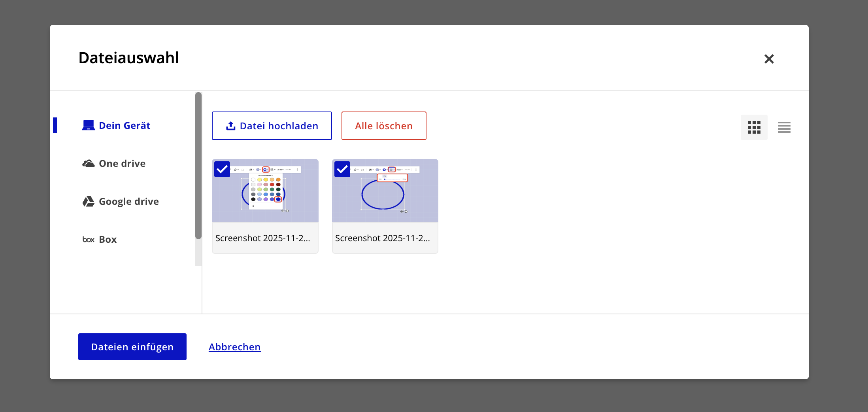Switch to list view
The image size is (868, 412).
784,127
